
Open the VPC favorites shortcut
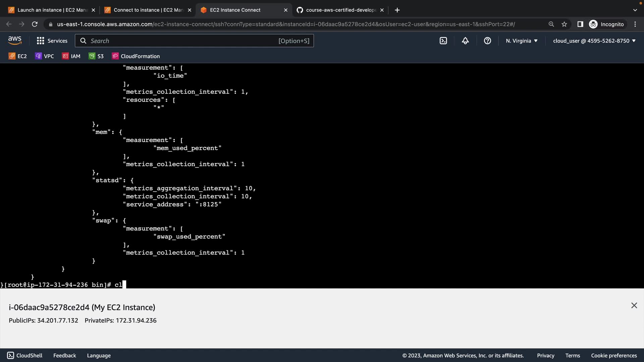click(45, 56)
